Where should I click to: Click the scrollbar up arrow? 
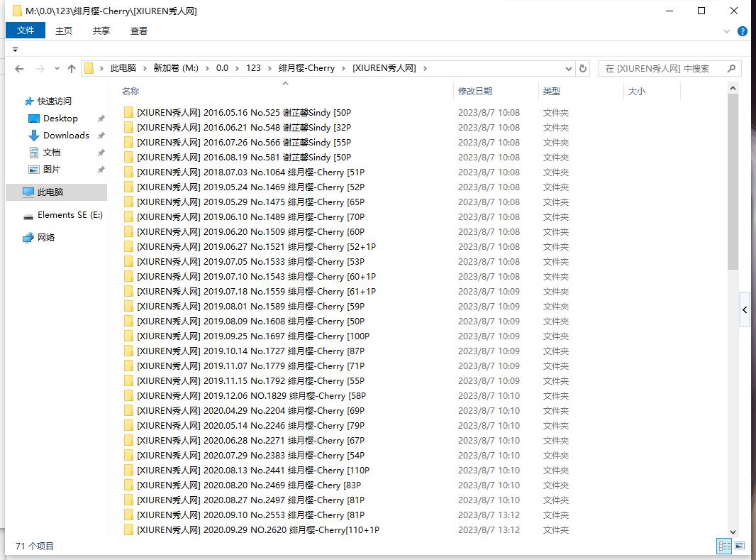pyautogui.click(x=733, y=88)
